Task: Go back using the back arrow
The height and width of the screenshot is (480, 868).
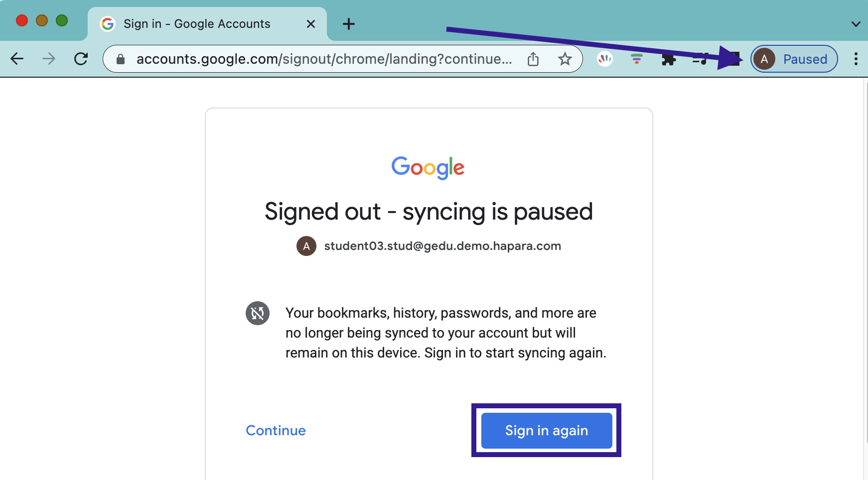Action: pyautogui.click(x=17, y=59)
